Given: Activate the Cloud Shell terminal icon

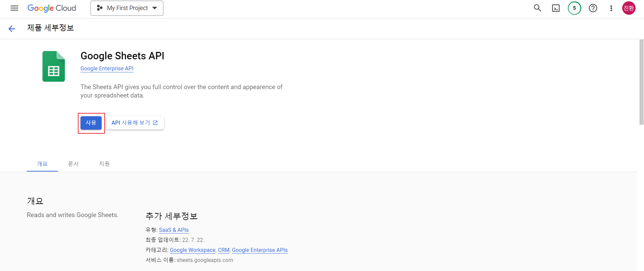Looking at the screenshot, I should pos(556,8).
